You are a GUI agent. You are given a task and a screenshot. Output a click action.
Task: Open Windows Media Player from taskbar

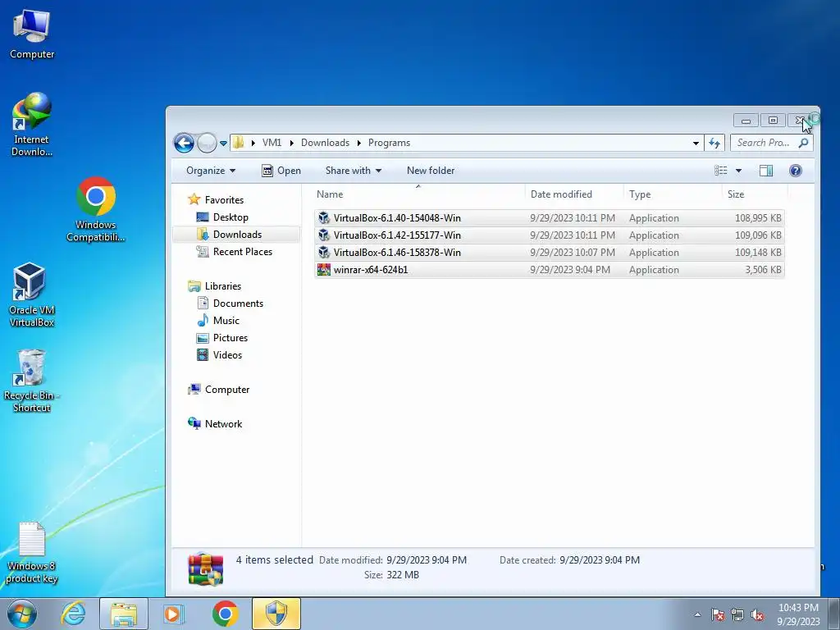tap(174, 614)
